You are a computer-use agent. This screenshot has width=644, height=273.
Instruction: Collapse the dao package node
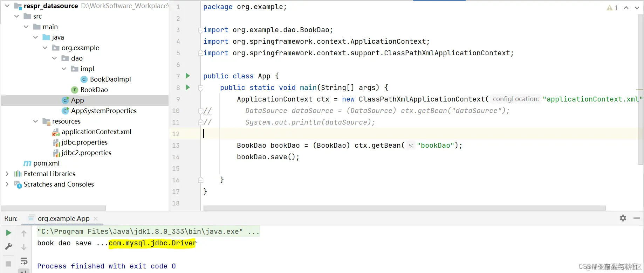(x=54, y=58)
